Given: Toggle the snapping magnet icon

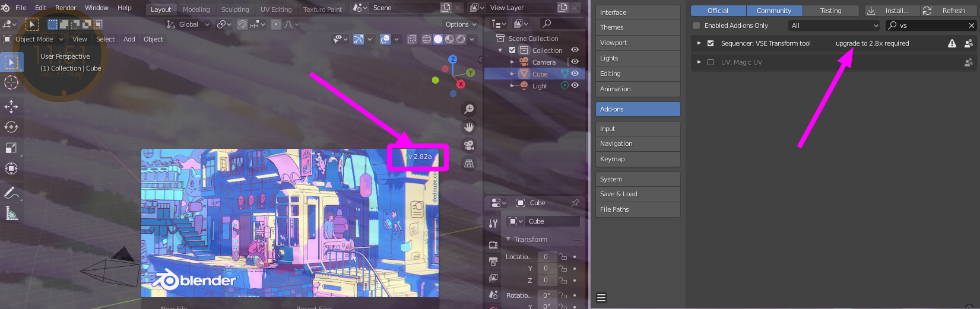Looking at the screenshot, I should 242,24.
